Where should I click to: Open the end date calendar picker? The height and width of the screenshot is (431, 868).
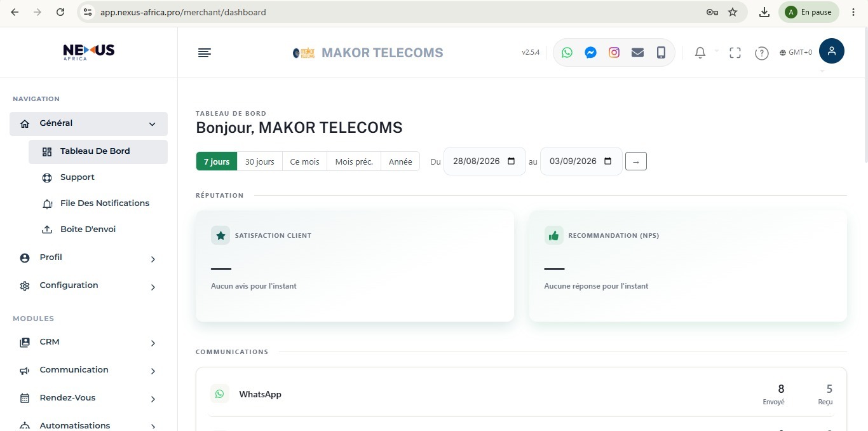pos(607,161)
